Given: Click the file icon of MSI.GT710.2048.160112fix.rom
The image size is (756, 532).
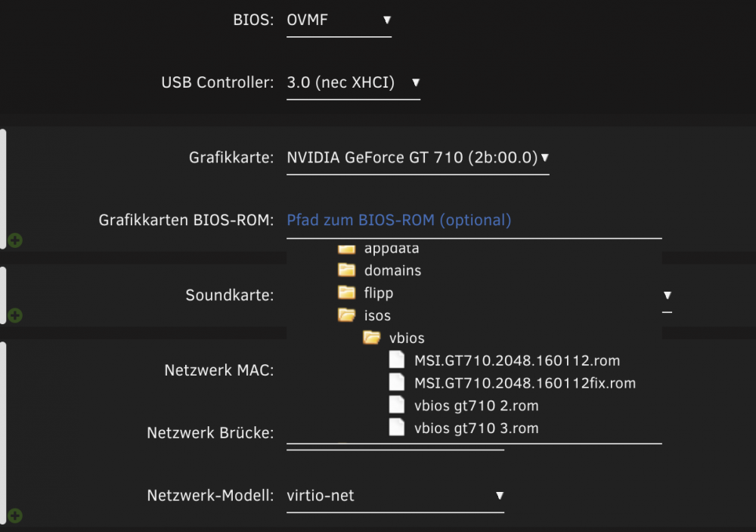Looking at the screenshot, I should 397,382.
